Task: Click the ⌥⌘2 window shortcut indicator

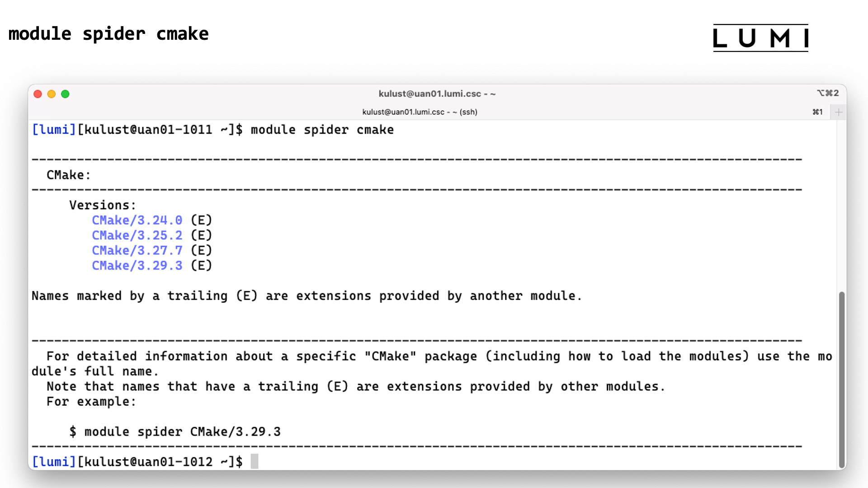Action: click(x=827, y=93)
